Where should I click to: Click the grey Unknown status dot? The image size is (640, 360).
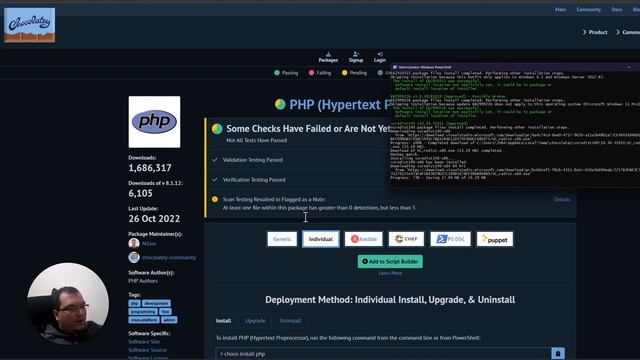380,73
